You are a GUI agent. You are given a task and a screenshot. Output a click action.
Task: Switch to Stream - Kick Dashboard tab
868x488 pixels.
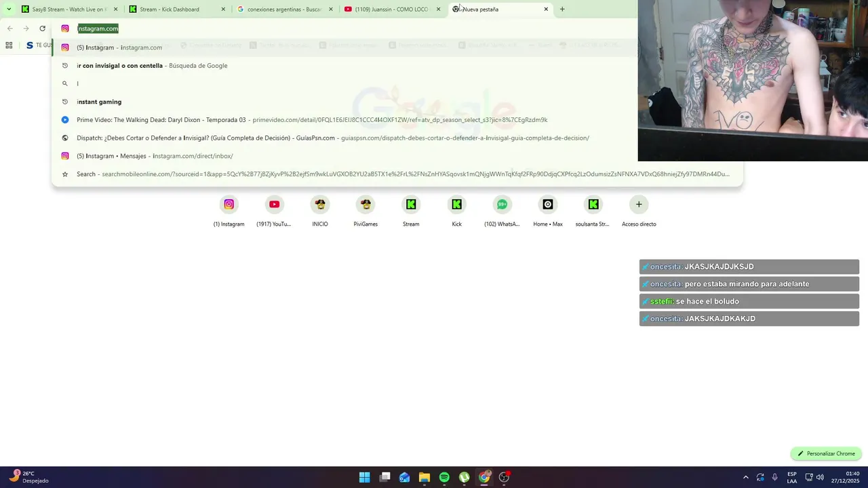pyautogui.click(x=178, y=9)
